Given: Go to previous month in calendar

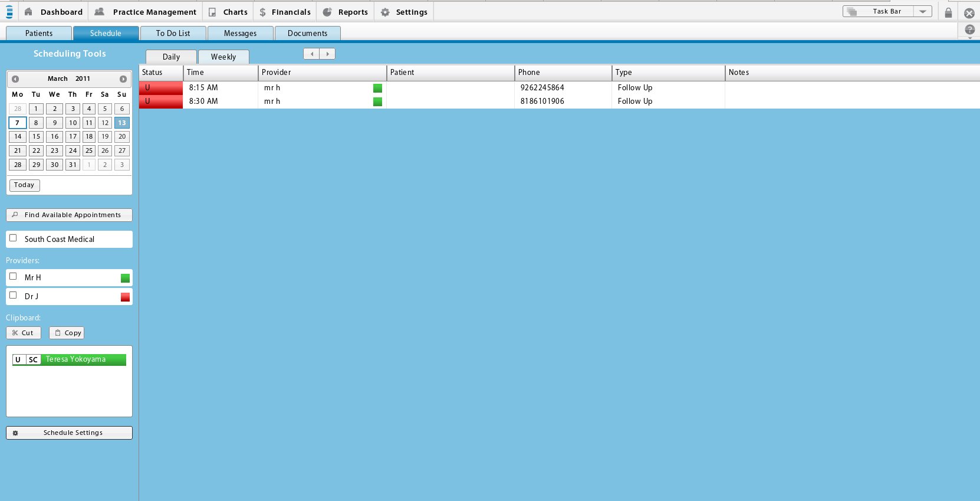Looking at the screenshot, I should point(15,79).
